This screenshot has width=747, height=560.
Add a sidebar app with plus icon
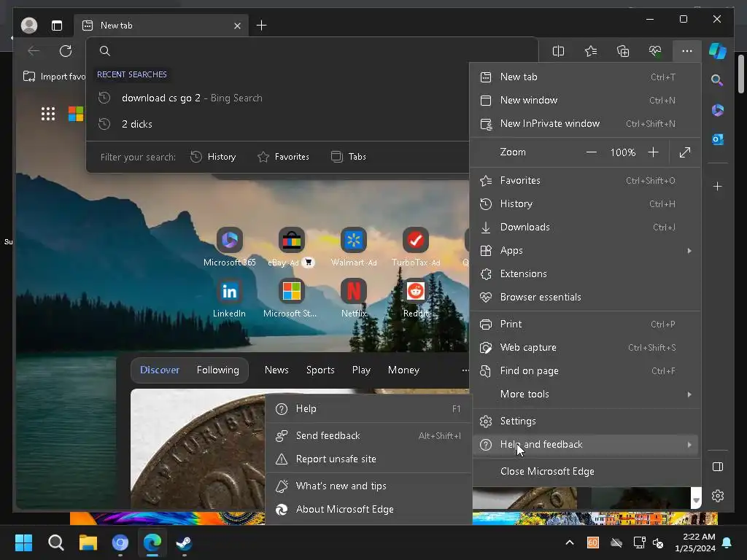[718, 186]
